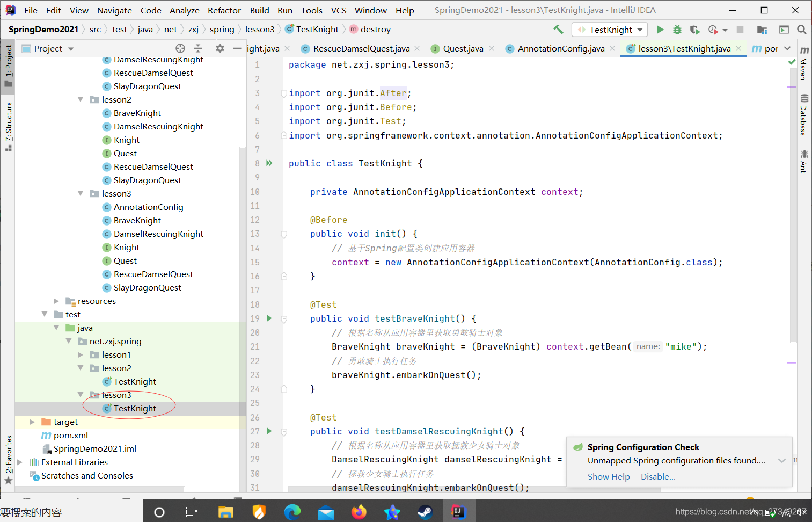Open Firefox from taskbar
The height and width of the screenshot is (522, 812).
tap(359, 512)
